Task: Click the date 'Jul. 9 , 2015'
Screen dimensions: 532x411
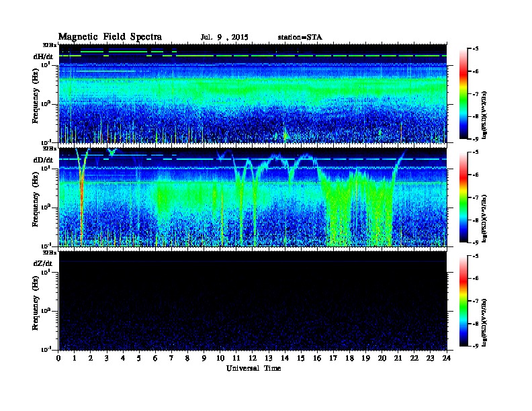Action: pyautogui.click(x=224, y=38)
